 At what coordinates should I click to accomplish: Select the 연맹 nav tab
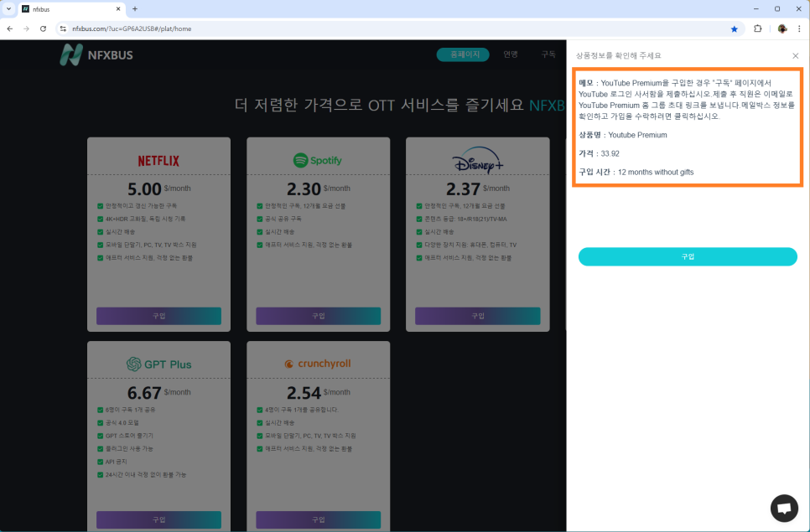(x=511, y=54)
